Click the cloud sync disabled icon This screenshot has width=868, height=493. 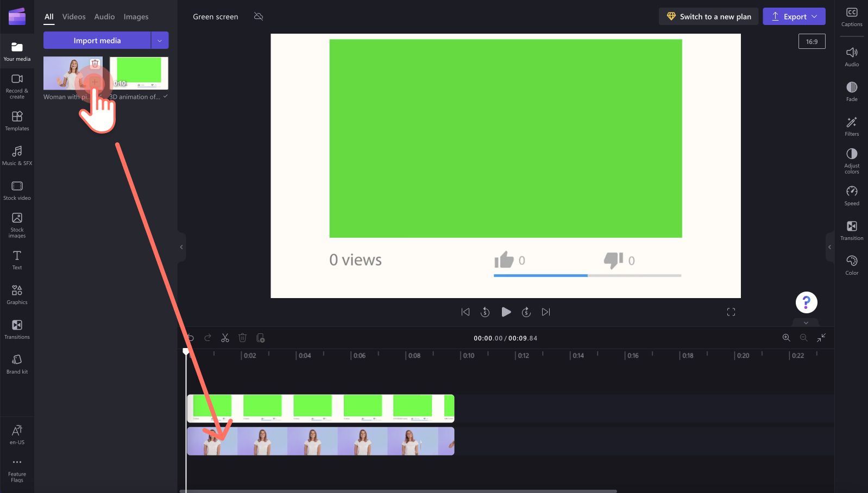(259, 16)
